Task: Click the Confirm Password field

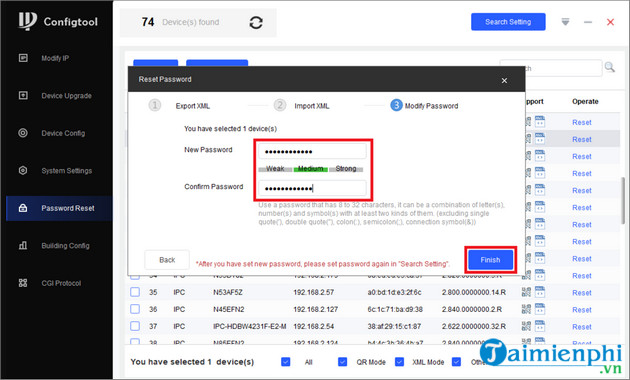Action: [x=312, y=188]
